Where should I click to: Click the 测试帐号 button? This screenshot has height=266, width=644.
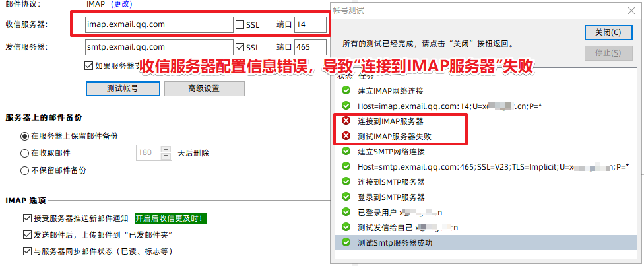click(x=123, y=88)
